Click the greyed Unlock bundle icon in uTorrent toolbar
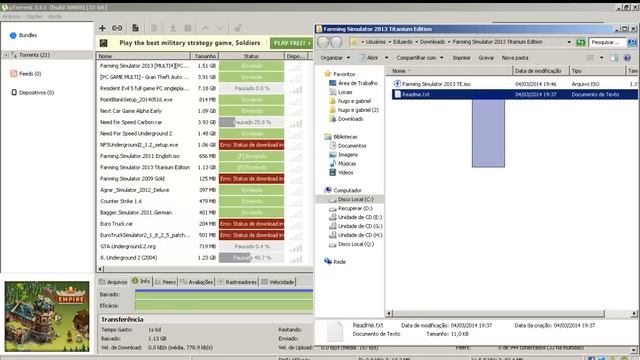640x360 pixels. (x=238, y=28)
